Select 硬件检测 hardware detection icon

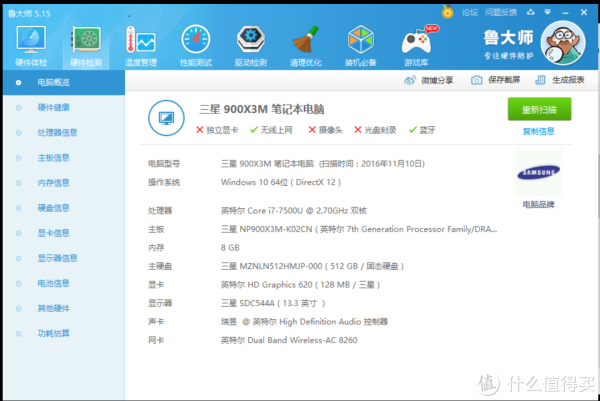point(86,46)
